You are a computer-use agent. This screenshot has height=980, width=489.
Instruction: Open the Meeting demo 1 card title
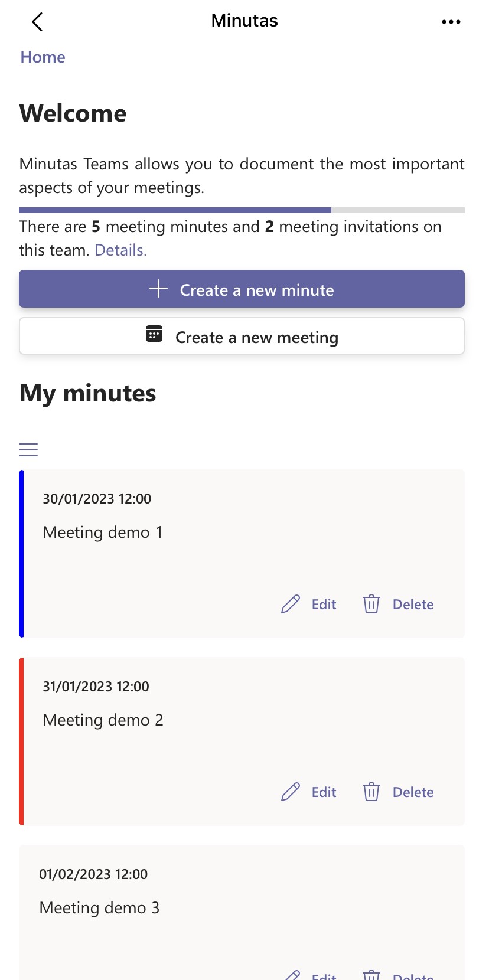click(103, 533)
